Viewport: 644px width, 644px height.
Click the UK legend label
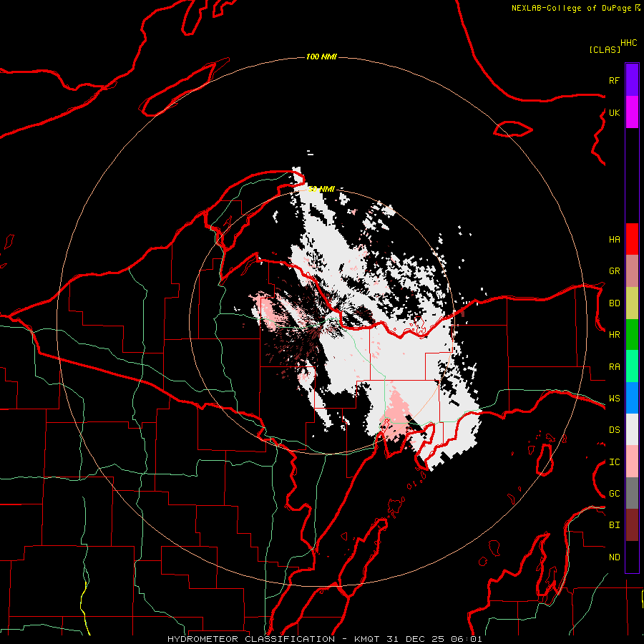pos(614,112)
